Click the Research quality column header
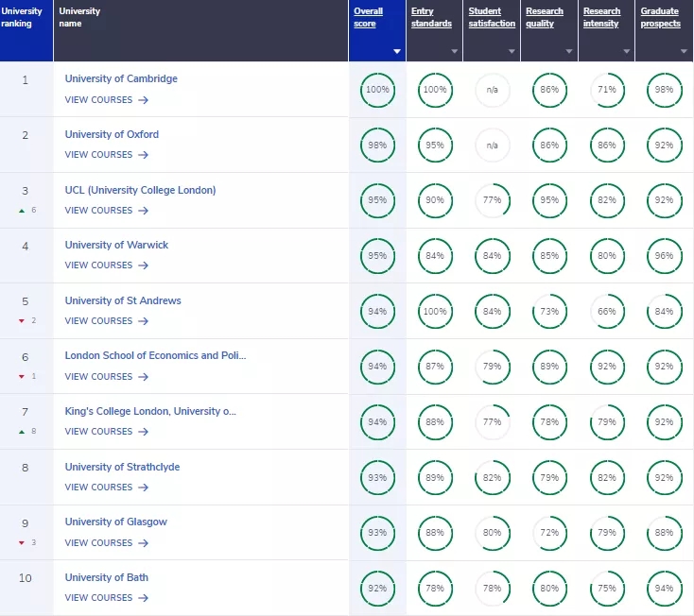The image size is (694, 616). click(545, 17)
